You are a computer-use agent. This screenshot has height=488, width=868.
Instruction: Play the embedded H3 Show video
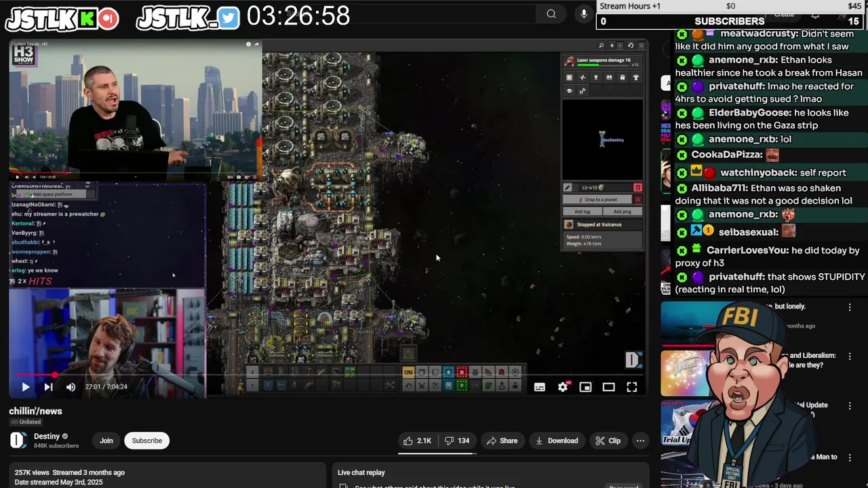coord(18,178)
